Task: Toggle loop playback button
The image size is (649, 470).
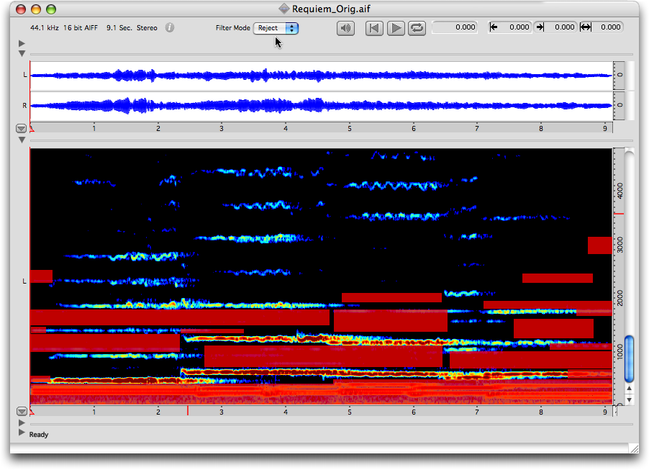Action: pyautogui.click(x=416, y=28)
